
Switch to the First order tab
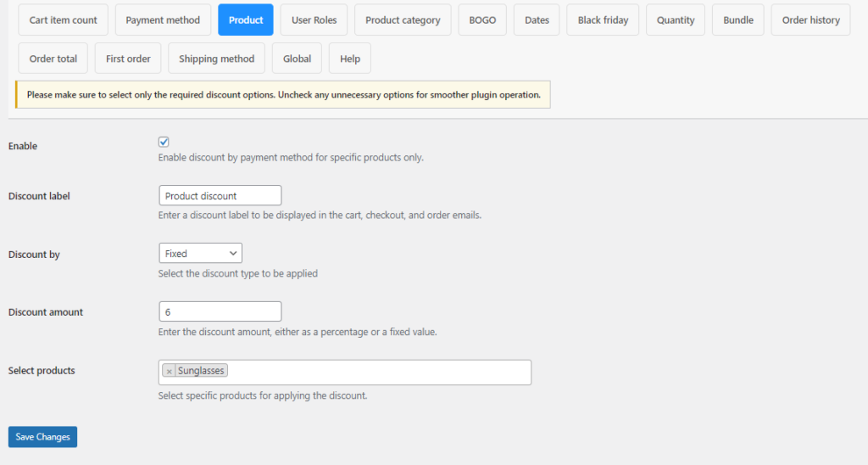pyautogui.click(x=128, y=59)
